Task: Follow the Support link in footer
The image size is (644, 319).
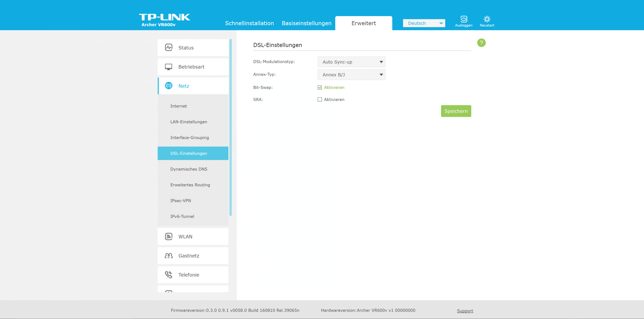Action: coord(465,311)
